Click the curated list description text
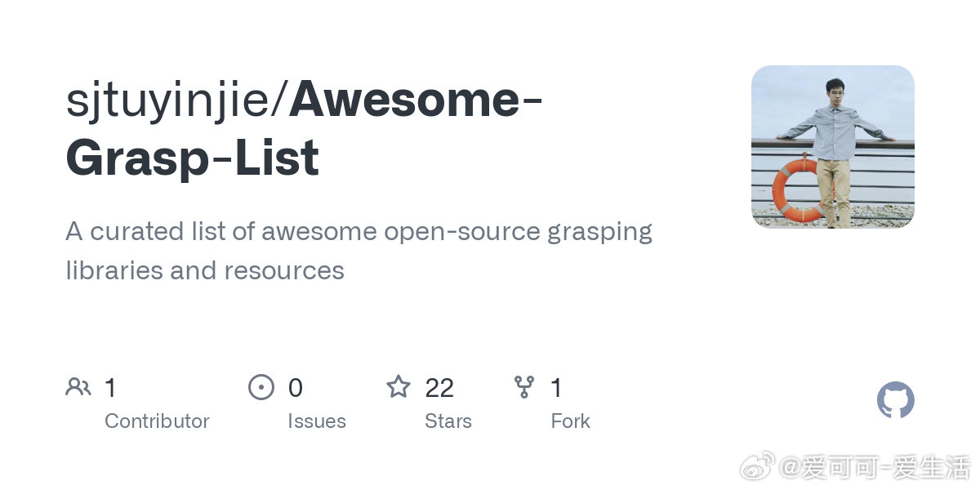Image resolution: width=980 pixels, height=490 pixels. click(359, 251)
